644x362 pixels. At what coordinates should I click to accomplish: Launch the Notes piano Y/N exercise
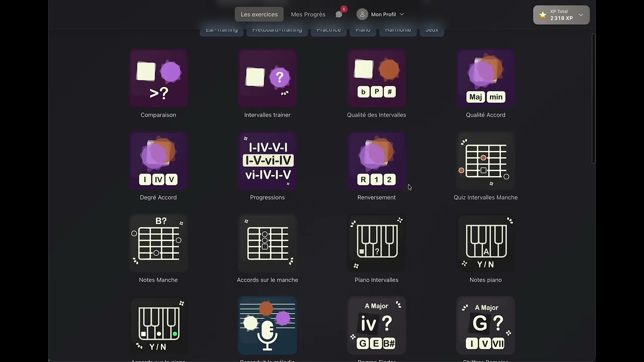click(486, 243)
